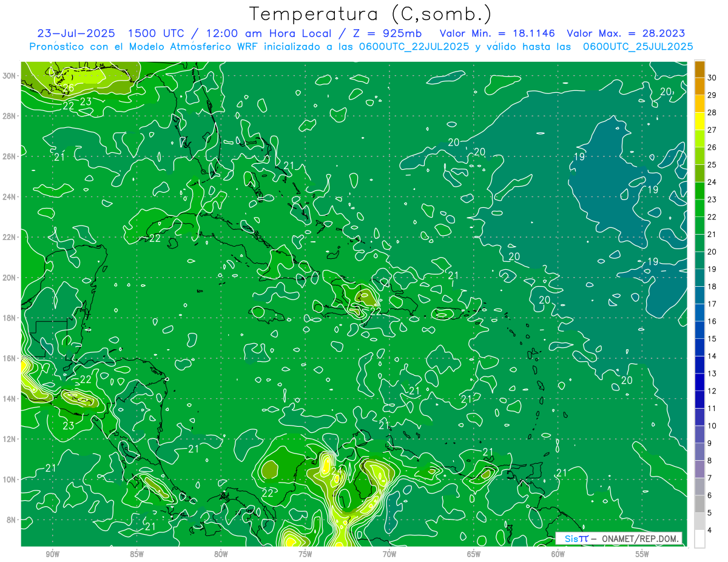Click the dark blue swatch between 12 and 13

pos(699,383)
